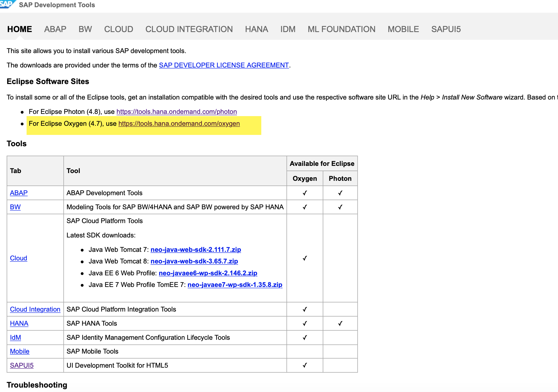Click the 'ABAP Development Tools' cell
This screenshot has height=392, width=558.
pyautogui.click(x=175, y=193)
